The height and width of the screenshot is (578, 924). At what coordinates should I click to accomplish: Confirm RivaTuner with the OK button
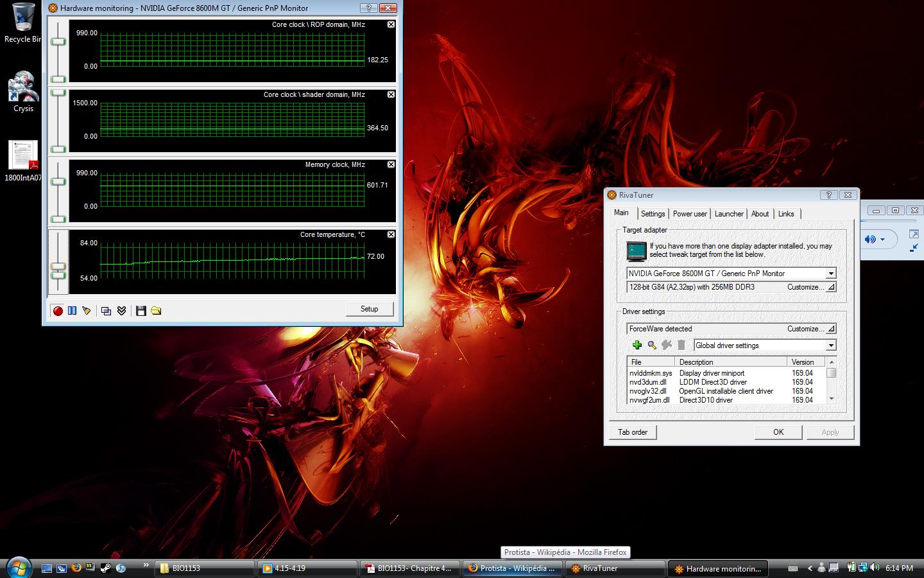[x=778, y=432]
